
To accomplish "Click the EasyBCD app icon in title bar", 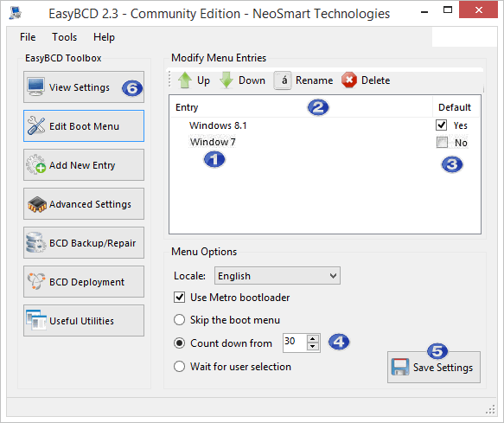I will (x=15, y=13).
